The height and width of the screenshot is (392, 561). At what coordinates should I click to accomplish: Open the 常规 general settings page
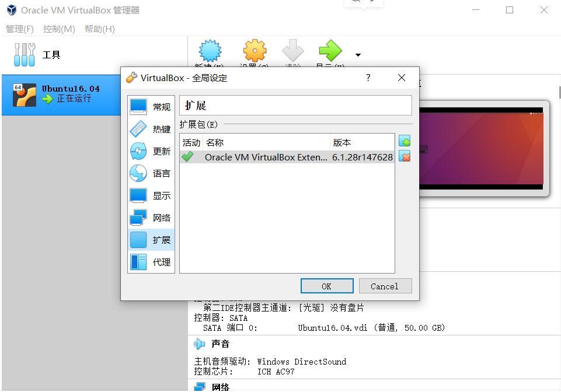pyautogui.click(x=151, y=107)
